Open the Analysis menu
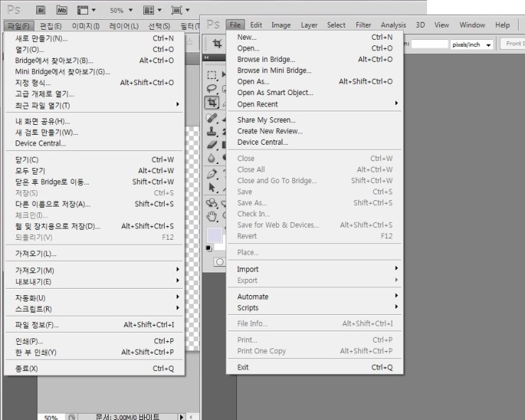 click(x=393, y=25)
